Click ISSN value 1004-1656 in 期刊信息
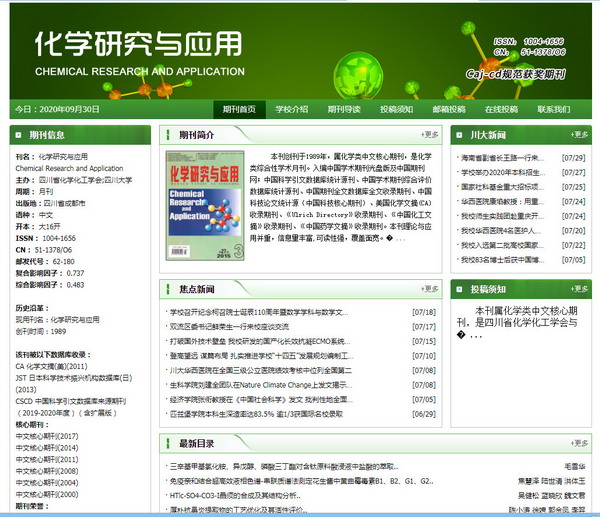This screenshot has height=517, width=600. click(59, 238)
